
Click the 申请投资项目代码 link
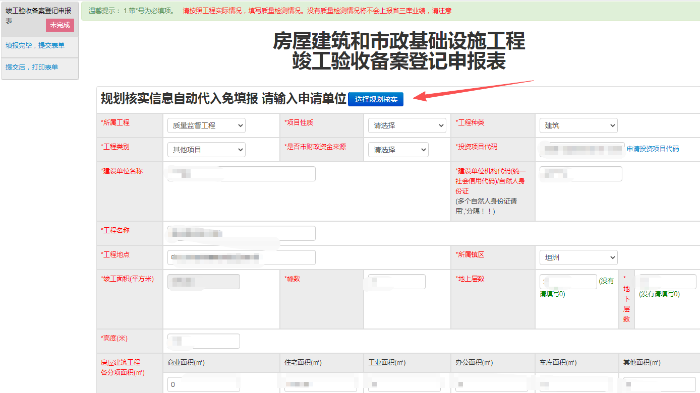(652, 149)
